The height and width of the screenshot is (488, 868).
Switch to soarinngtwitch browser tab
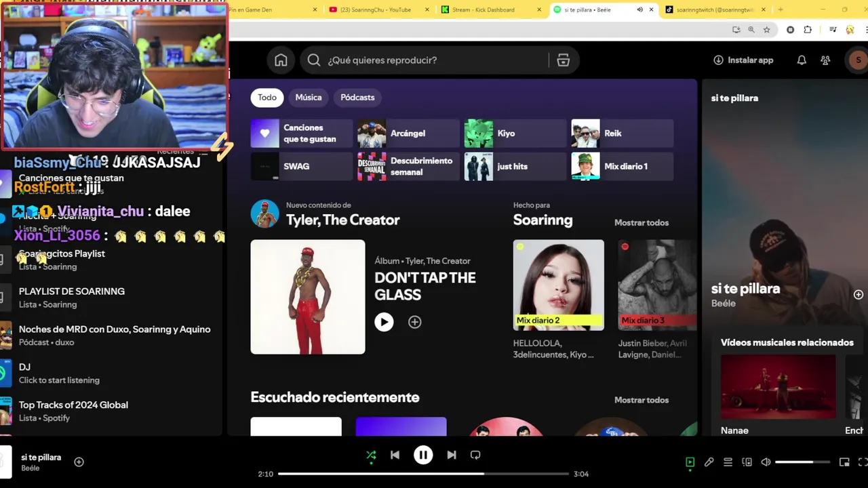(x=715, y=9)
